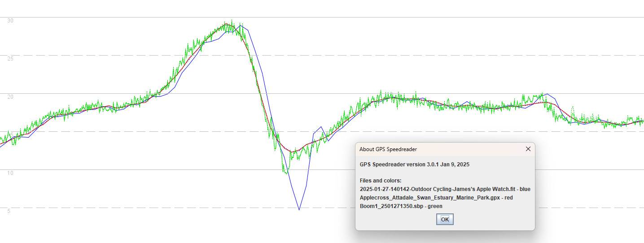644x243 pixels.
Task: Click the blue bump near 20 on the right
Action: (548, 95)
